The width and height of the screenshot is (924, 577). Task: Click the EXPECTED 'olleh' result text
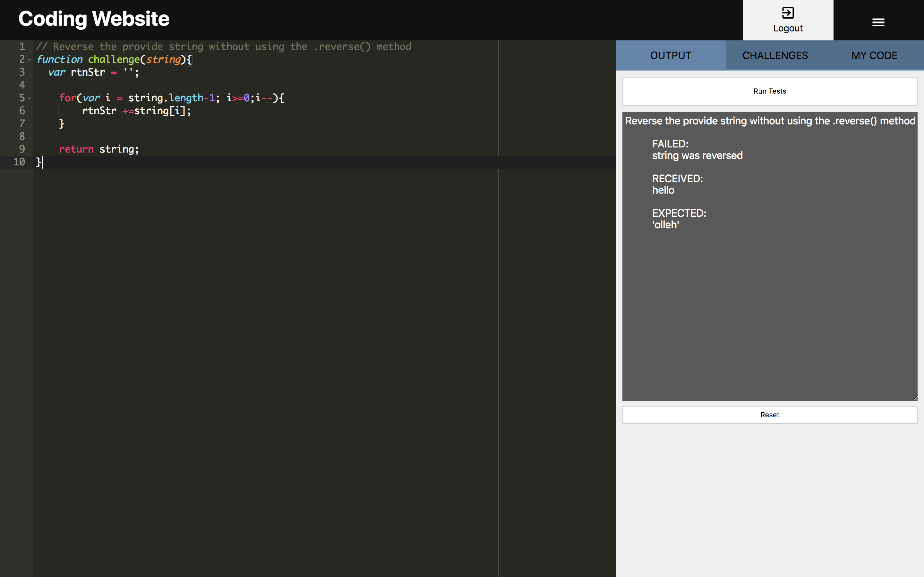pyautogui.click(x=665, y=225)
